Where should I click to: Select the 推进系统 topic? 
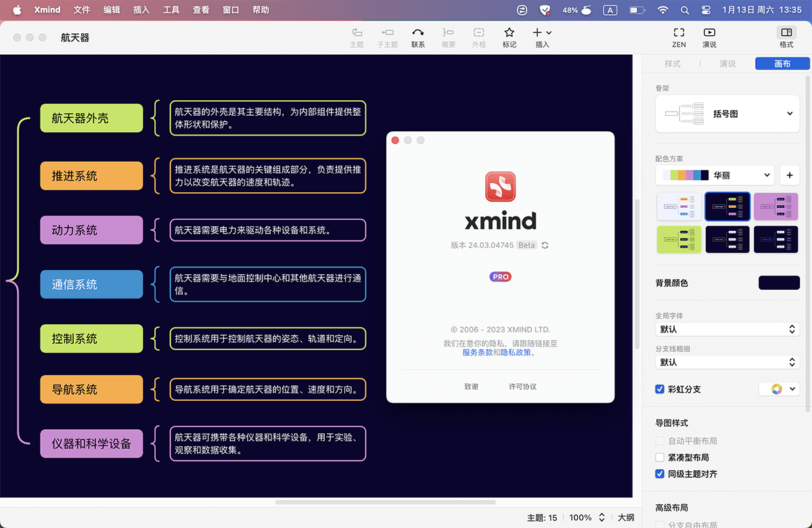[91, 176]
